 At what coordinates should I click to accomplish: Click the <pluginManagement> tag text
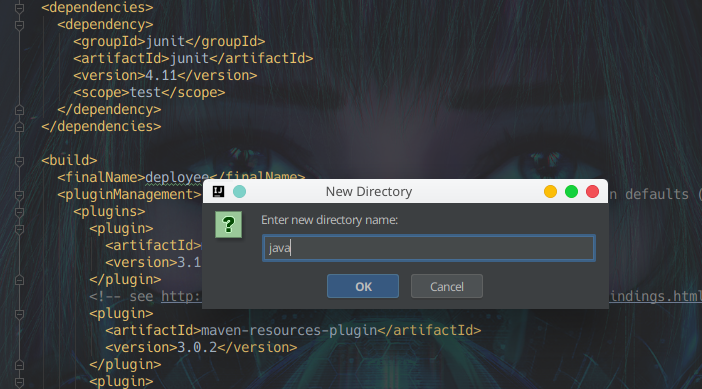[x=129, y=194]
